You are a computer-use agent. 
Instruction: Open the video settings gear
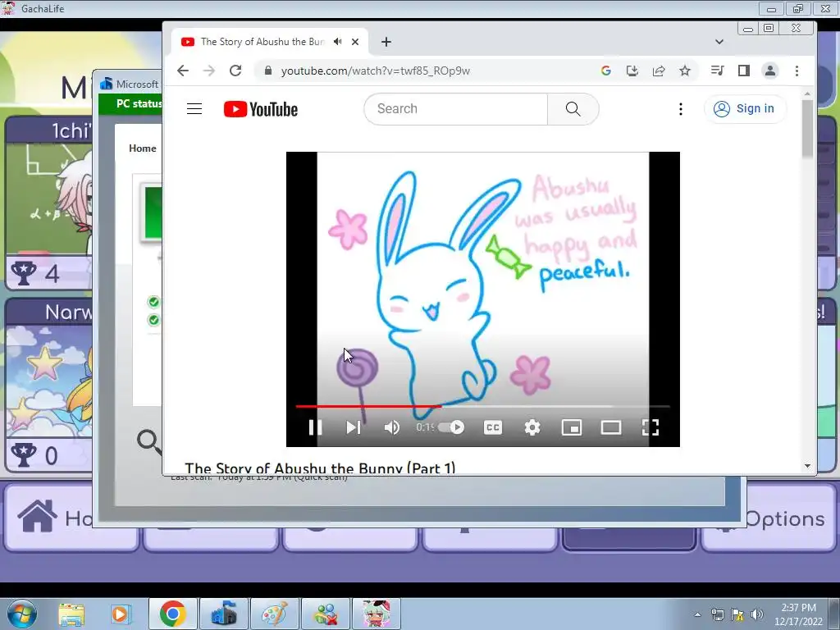pos(532,427)
